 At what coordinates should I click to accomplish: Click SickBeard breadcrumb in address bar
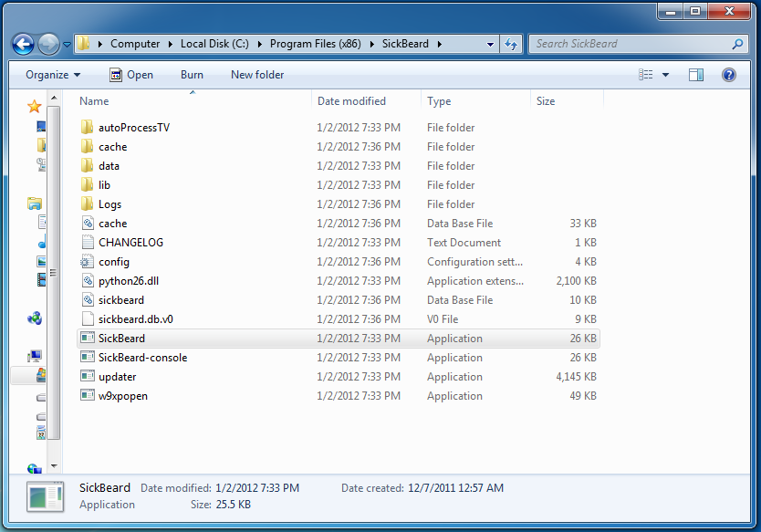(x=405, y=44)
